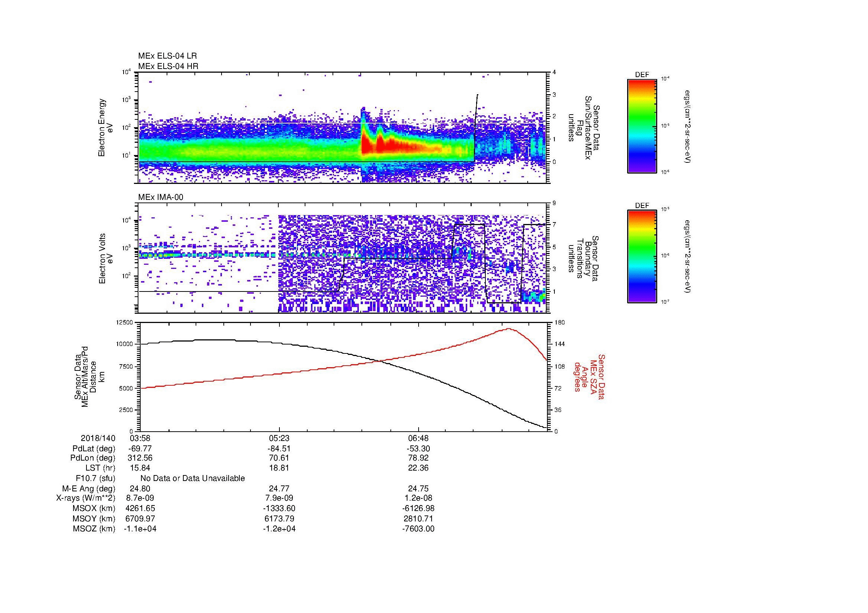Click the 05:23 time tick label
The height and width of the screenshot is (613, 868).
pos(279,438)
